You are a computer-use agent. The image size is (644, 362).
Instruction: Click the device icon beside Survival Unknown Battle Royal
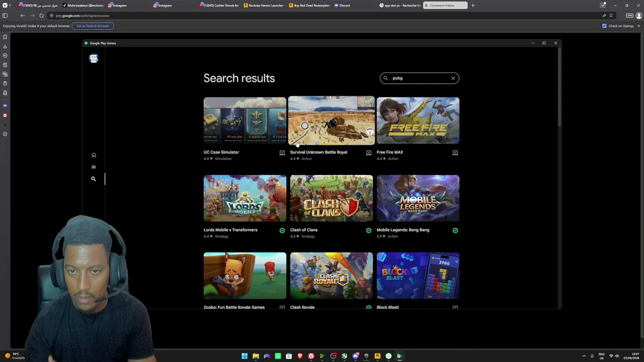tap(368, 153)
